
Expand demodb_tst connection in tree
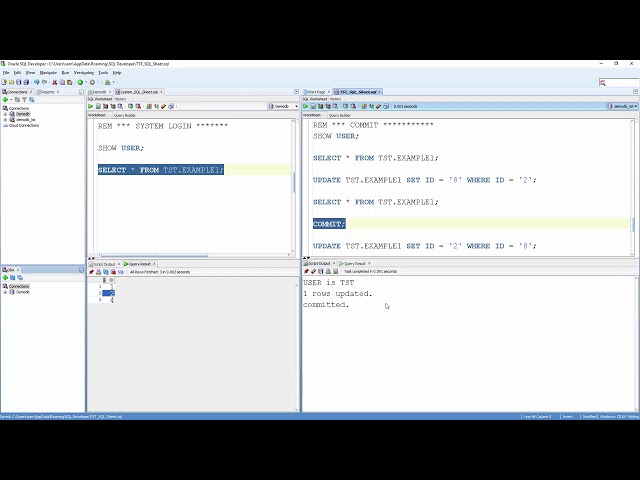[x=5, y=120]
